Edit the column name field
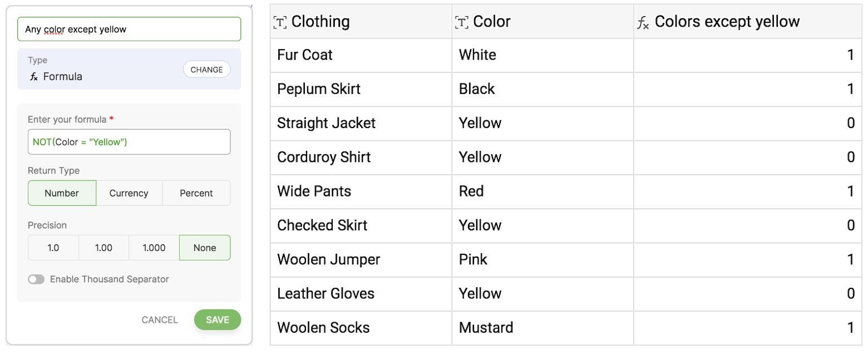This screenshot has width=868, height=354. (129, 29)
